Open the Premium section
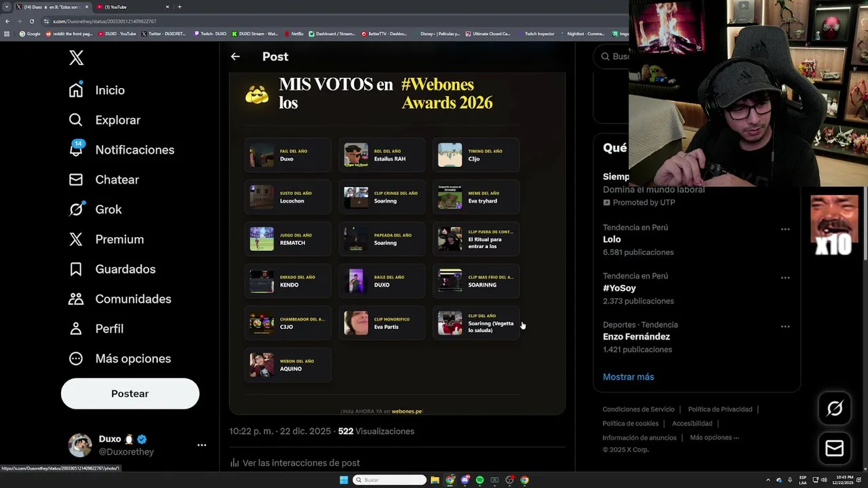This screenshot has height=488, width=868. point(106,239)
